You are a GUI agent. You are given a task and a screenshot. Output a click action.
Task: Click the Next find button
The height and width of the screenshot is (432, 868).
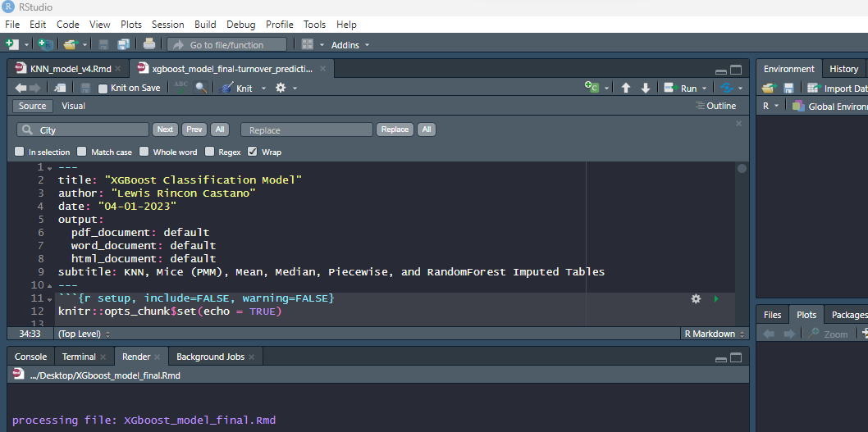(x=165, y=130)
